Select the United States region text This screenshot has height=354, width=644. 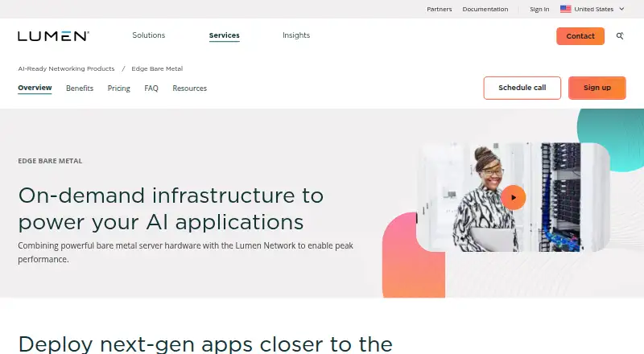tap(593, 9)
